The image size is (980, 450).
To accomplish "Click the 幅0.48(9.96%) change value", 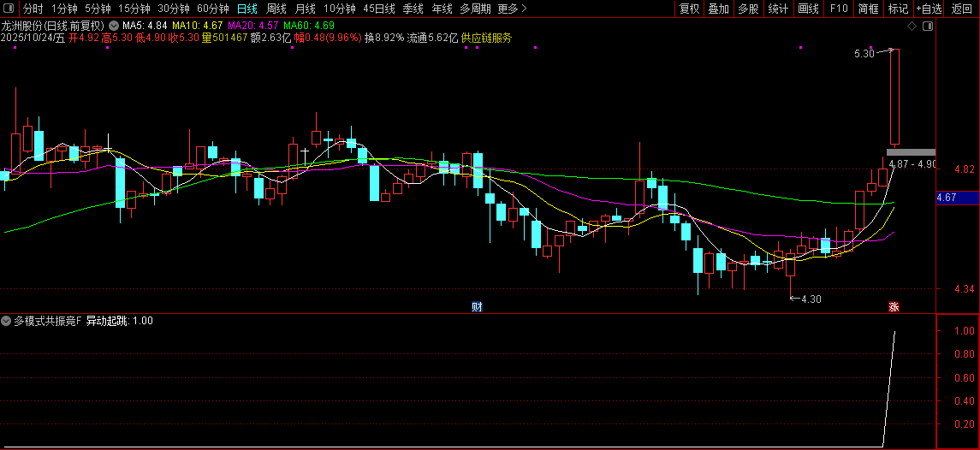I will (328, 38).
